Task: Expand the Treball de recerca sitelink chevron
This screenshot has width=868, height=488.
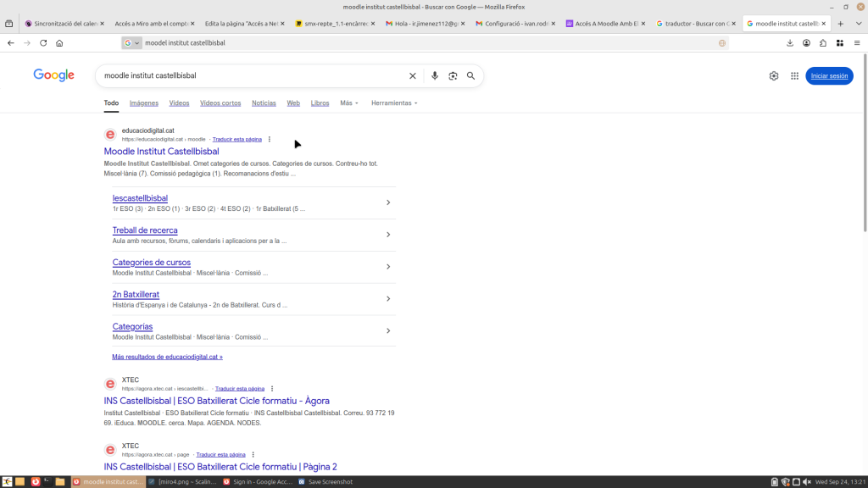Action: click(387, 235)
